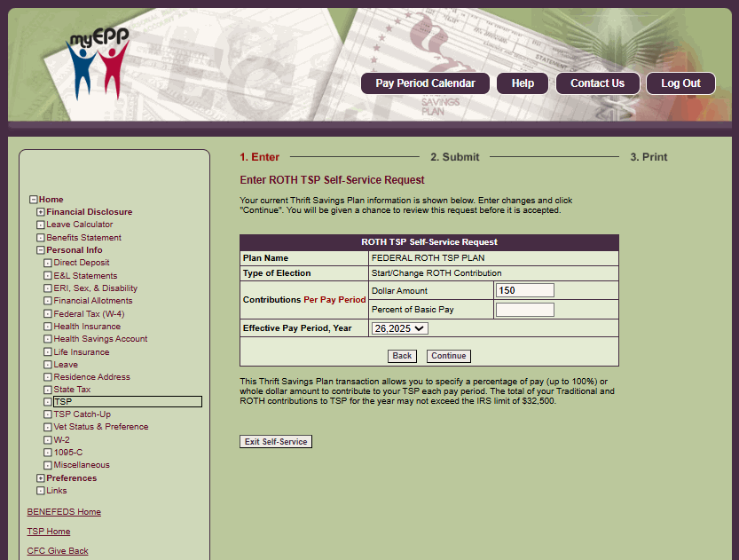Click the icon beside Leave Calculator
This screenshot has width=739, height=560.
[41, 225]
